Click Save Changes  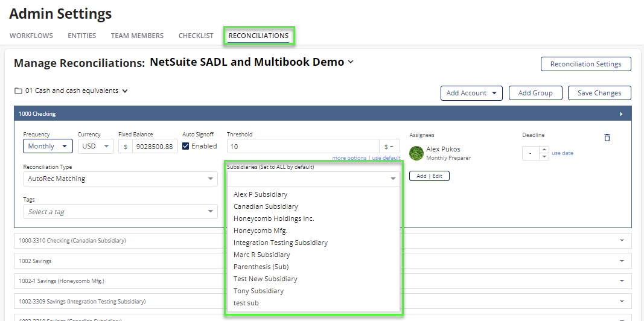(599, 93)
